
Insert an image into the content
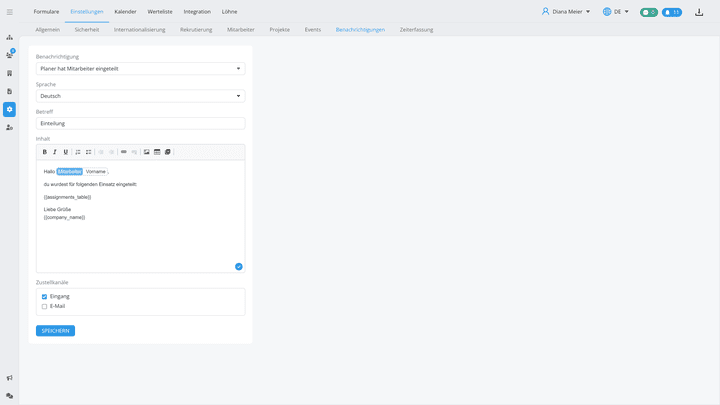tap(147, 152)
